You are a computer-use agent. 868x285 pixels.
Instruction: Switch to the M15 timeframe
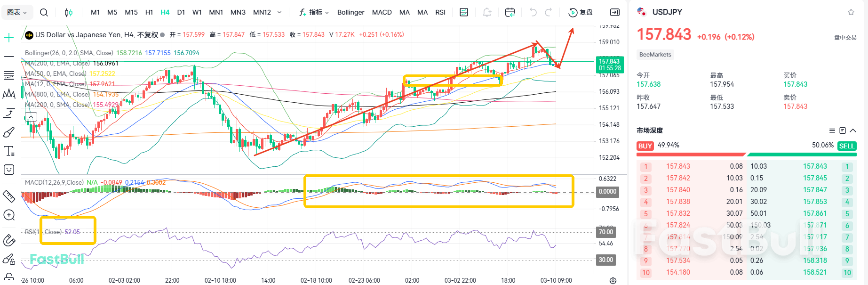click(131, 13)
